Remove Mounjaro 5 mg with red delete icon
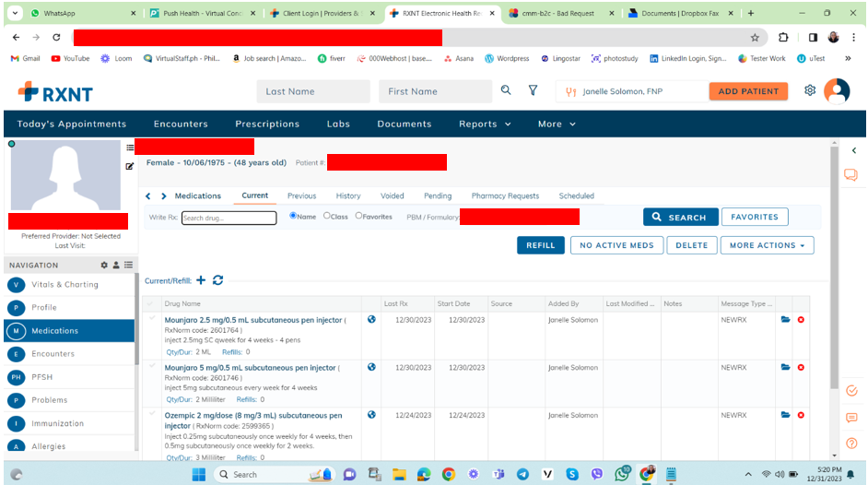Viewport: 868px width, 485px height. click(x=801, y=368)
